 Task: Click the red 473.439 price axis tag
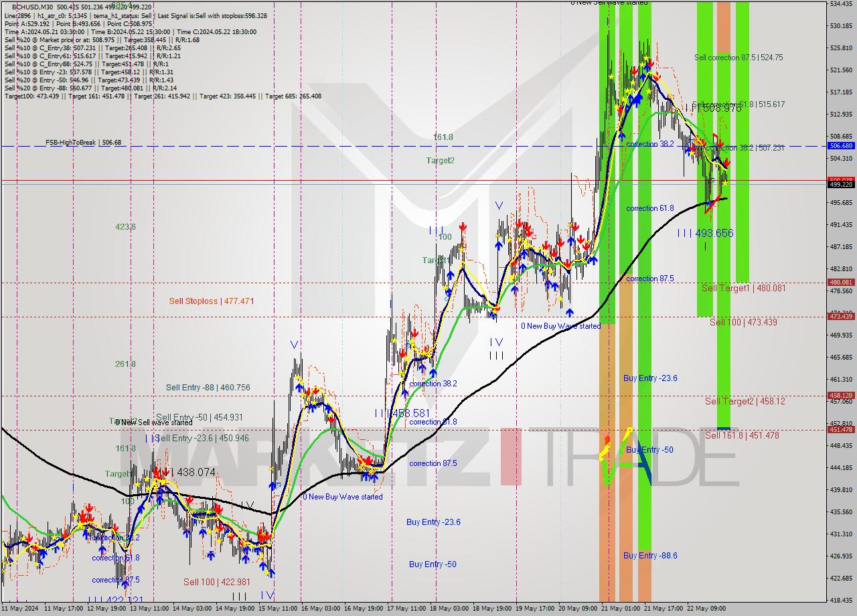coord(841,316)
